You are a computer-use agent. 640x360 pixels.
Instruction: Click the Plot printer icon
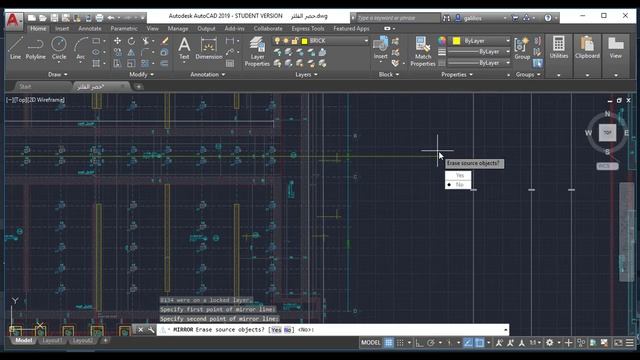99,18
